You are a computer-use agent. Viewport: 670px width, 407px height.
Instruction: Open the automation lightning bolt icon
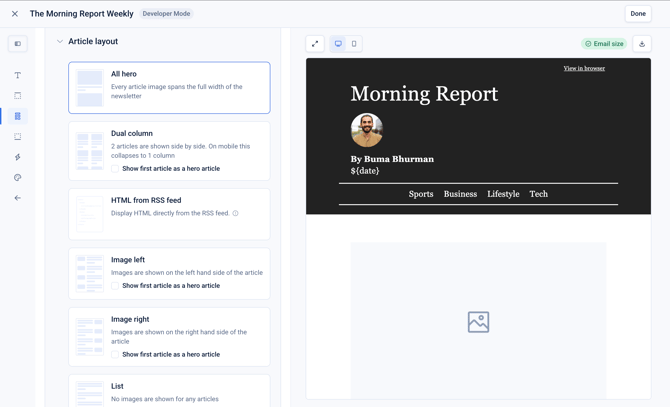[18, 157]
